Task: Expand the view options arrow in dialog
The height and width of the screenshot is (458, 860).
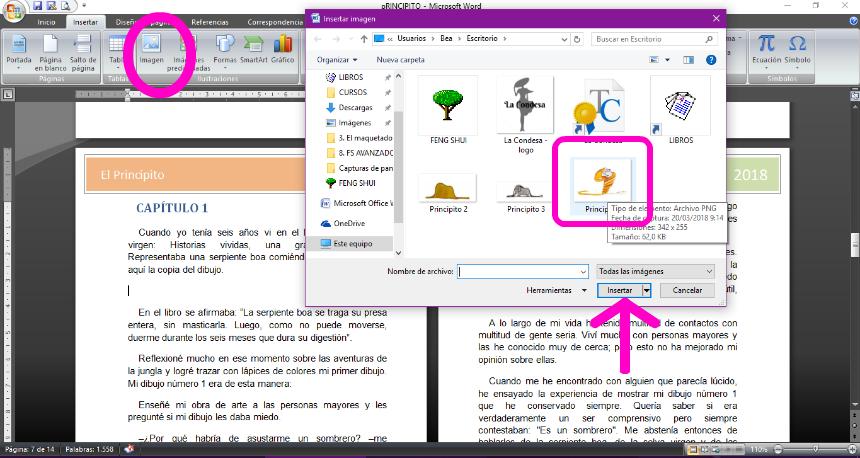Action: (x=667, y=60)
